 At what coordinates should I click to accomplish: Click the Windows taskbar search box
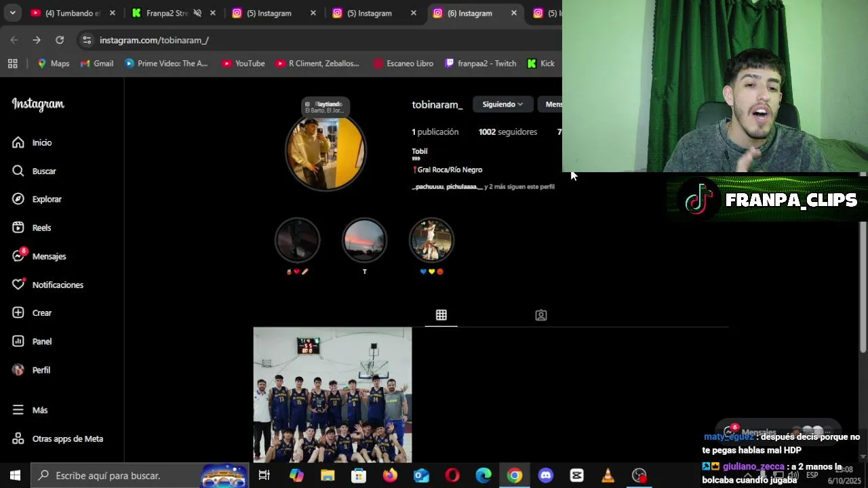coord(140,476)
